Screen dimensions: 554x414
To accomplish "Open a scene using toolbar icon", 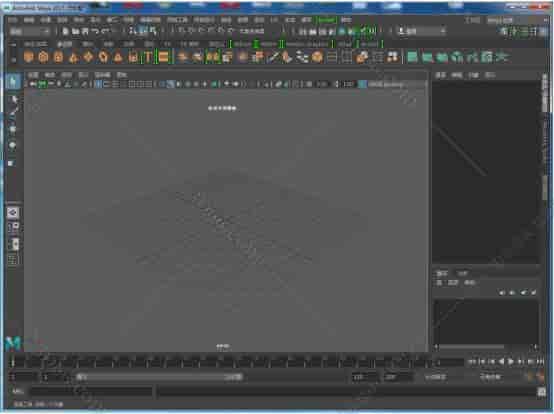I will point(76,31).
